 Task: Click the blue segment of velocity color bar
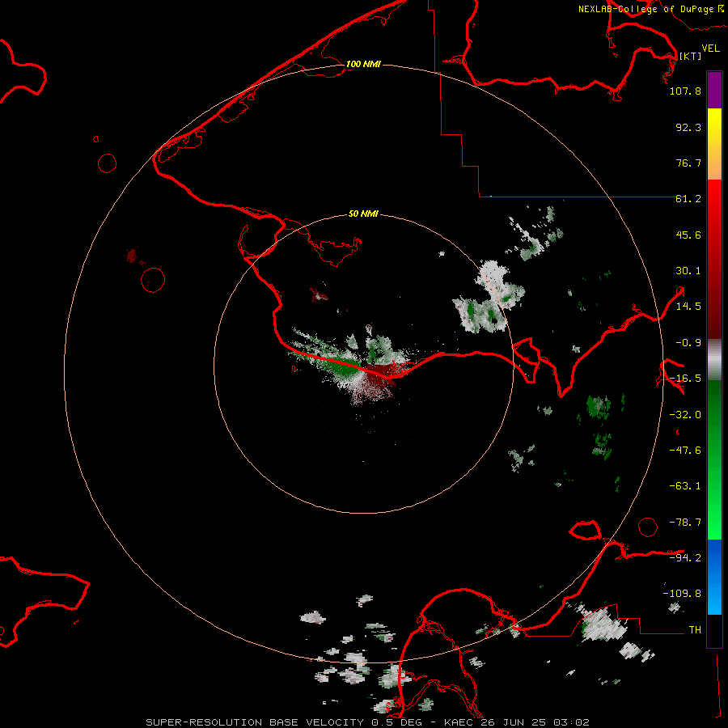(x=714, y=577)
